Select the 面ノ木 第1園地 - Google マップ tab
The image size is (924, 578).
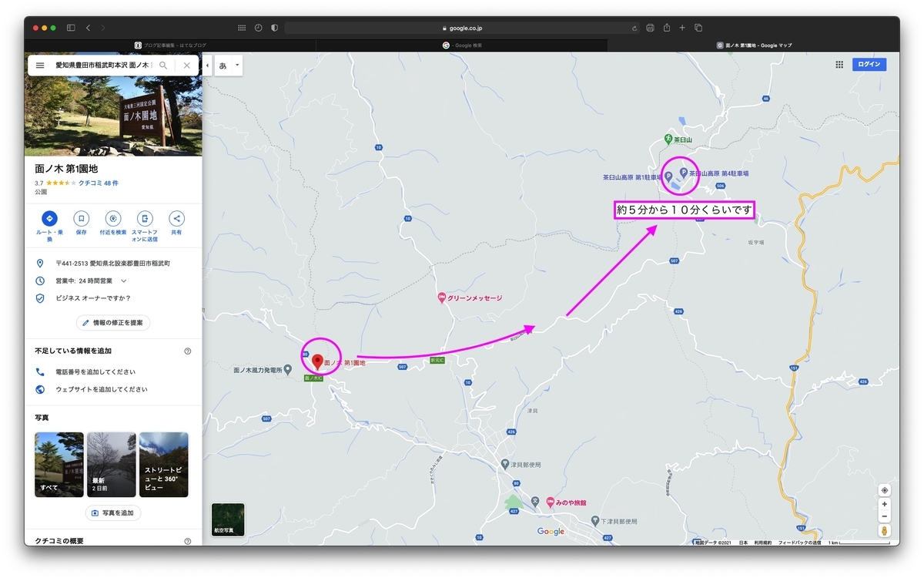(754, 45)
